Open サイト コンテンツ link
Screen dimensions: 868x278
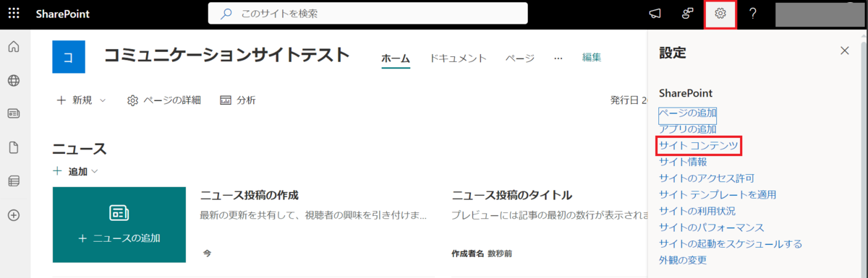coord(699,146)
